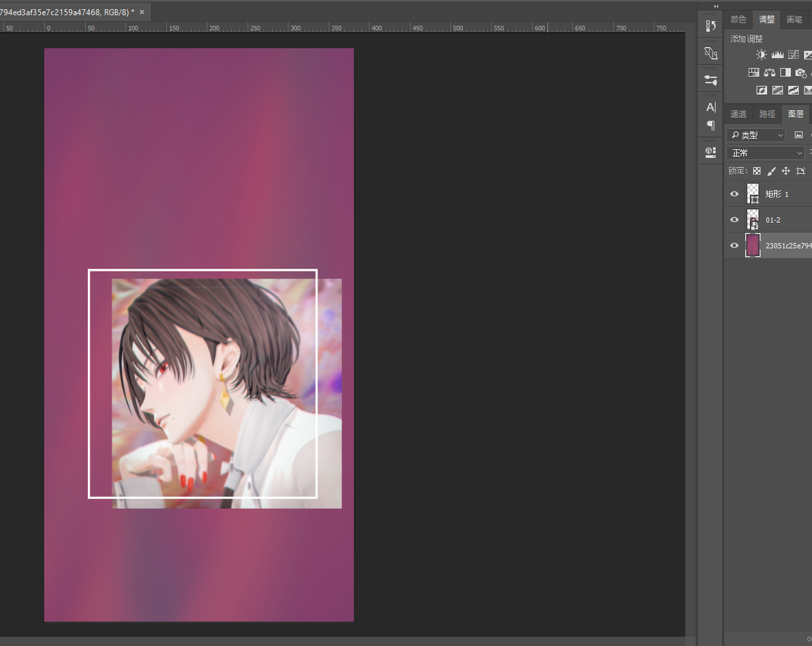Add a Photo Filter adjustment
The height and width of the screenshot is (646, 812).
[800, 72]
